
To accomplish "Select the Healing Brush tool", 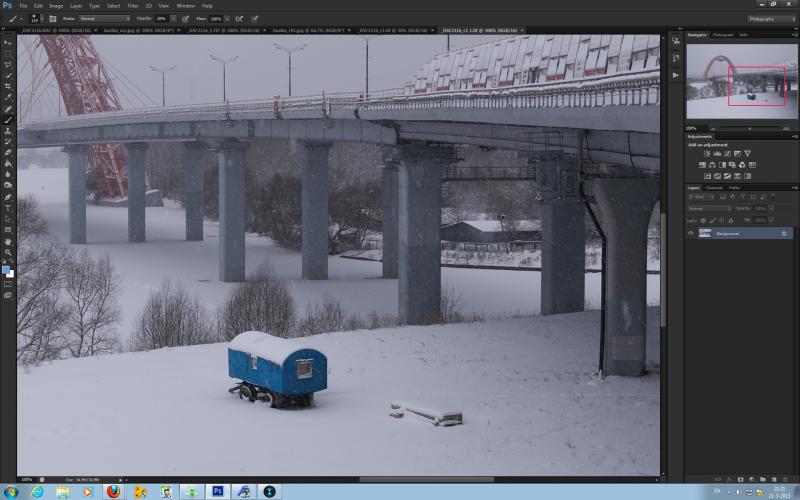I will click(x=8, y=109).
